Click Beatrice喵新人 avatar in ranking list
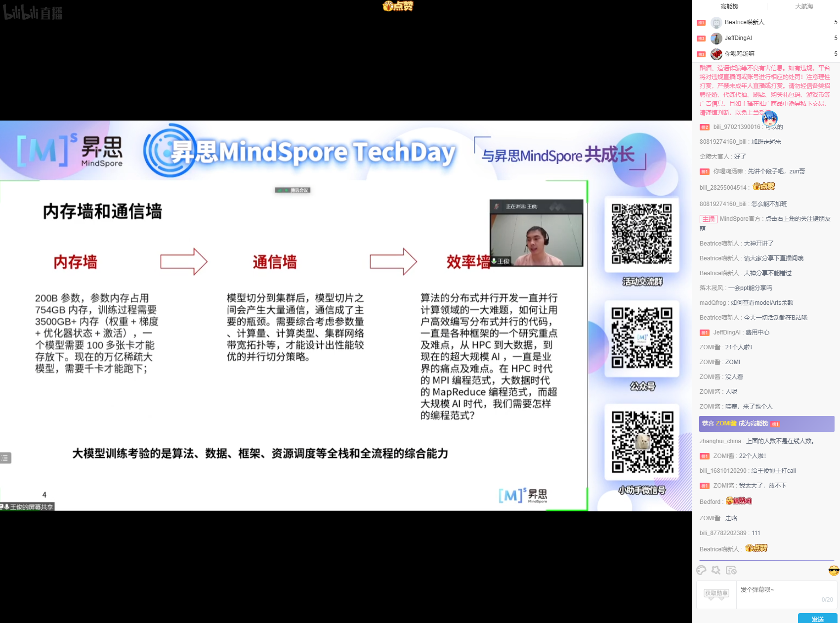 click(716, 22)
